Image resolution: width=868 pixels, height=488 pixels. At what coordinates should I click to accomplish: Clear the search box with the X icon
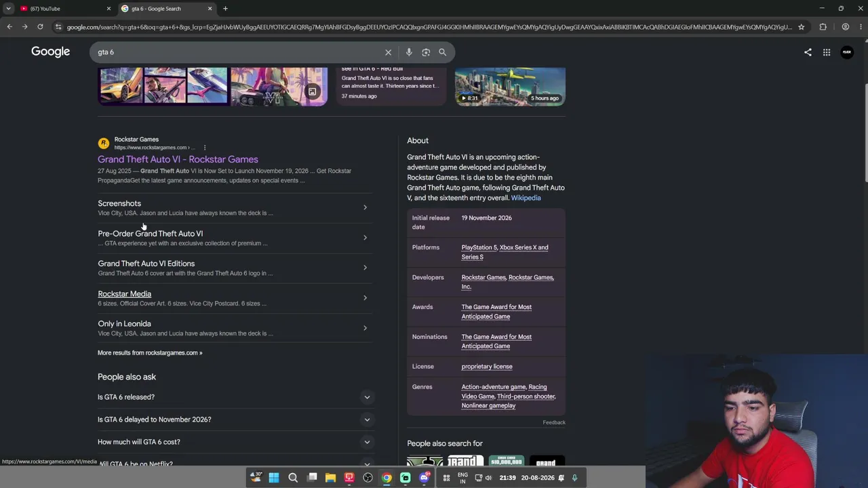(388, 52)
